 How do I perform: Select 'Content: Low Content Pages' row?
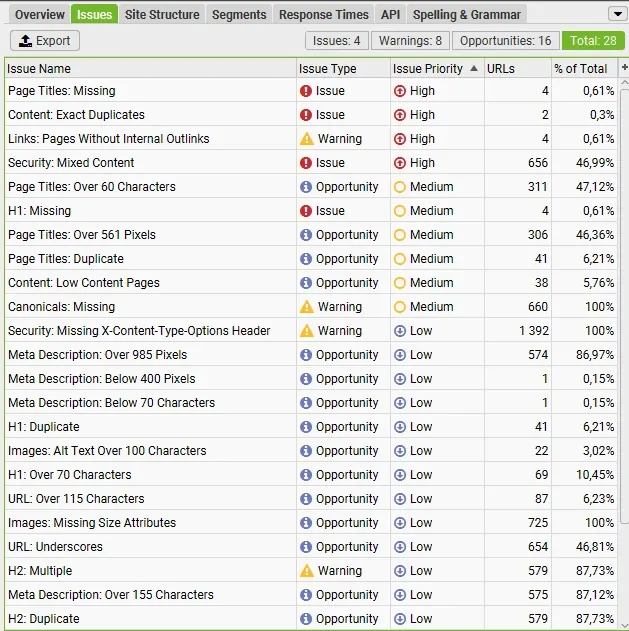(311, 283)
